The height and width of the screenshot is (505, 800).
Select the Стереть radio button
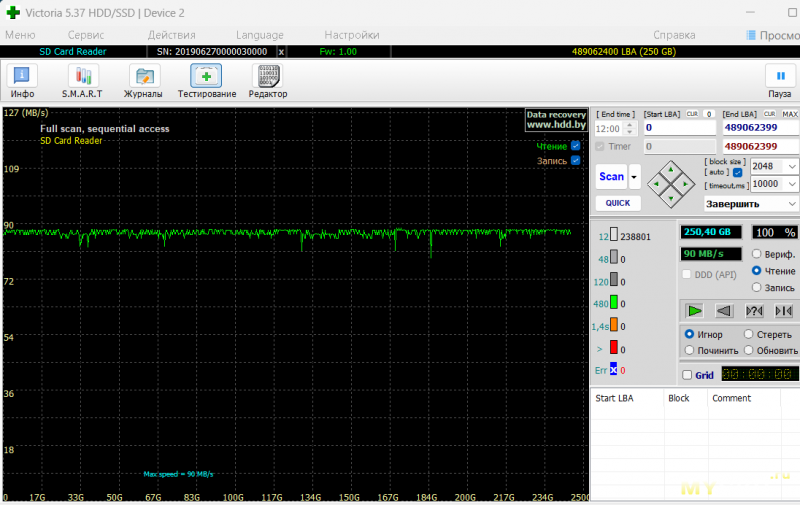[748, 334]
